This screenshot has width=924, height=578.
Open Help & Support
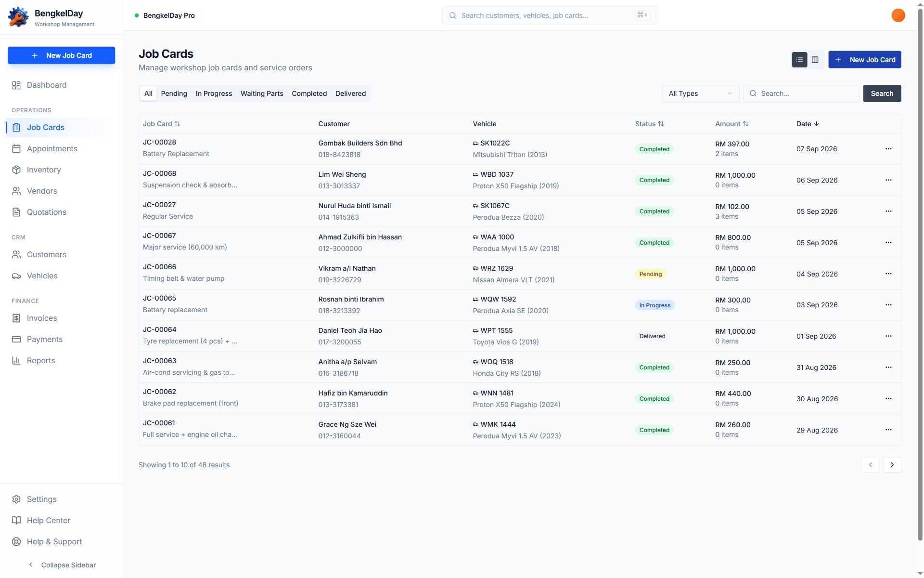click(x=61, y=542)
